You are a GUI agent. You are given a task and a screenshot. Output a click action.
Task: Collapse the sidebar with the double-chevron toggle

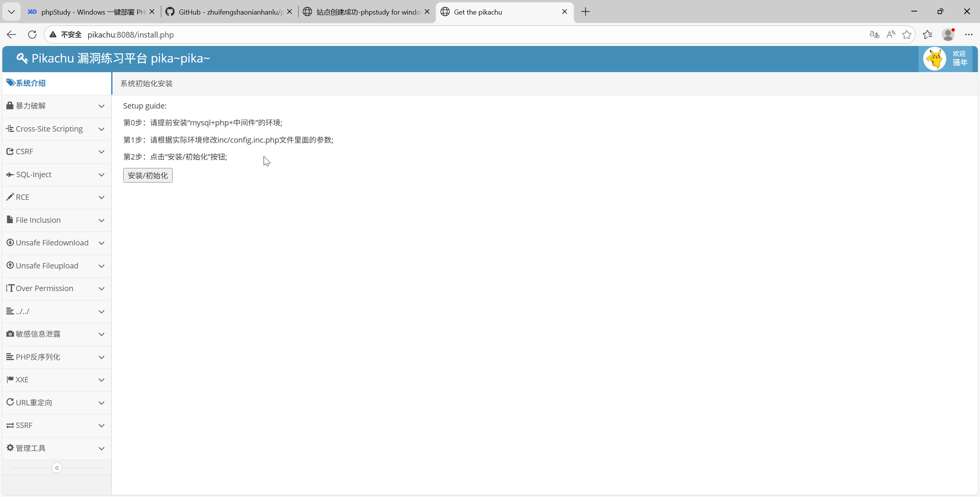tap(57, 468)
